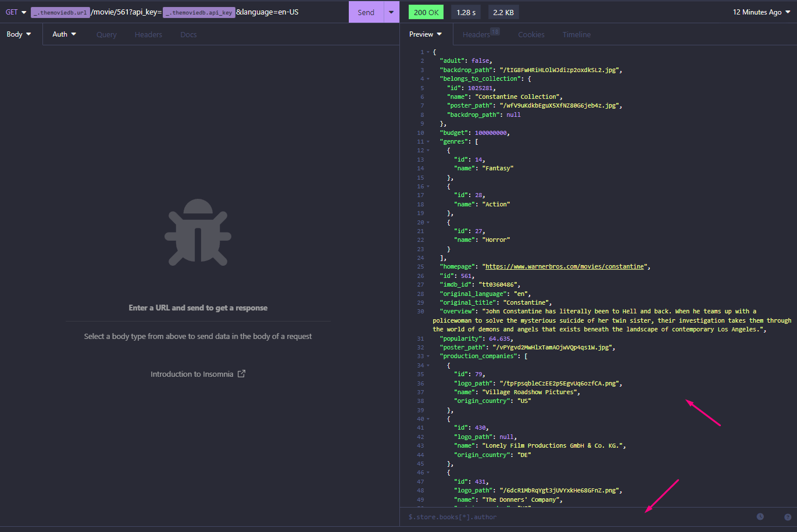The image size is (797, 532).
Task: Switch to the request Headers tab
Action: (x=148, y=34)
